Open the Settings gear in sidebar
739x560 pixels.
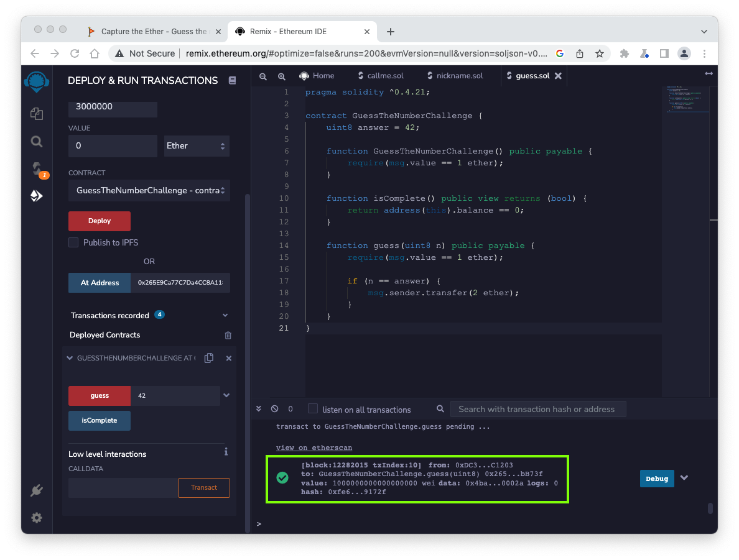(x=37, y=518)
